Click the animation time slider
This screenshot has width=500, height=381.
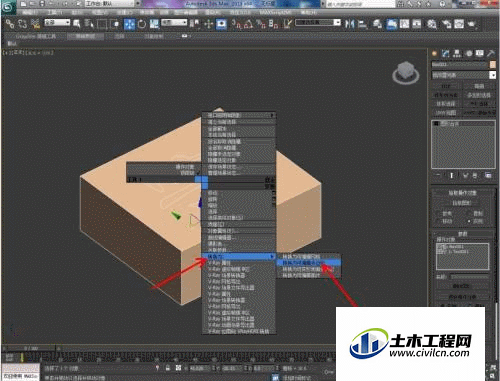pyautogui.click(x=31, y=348)
